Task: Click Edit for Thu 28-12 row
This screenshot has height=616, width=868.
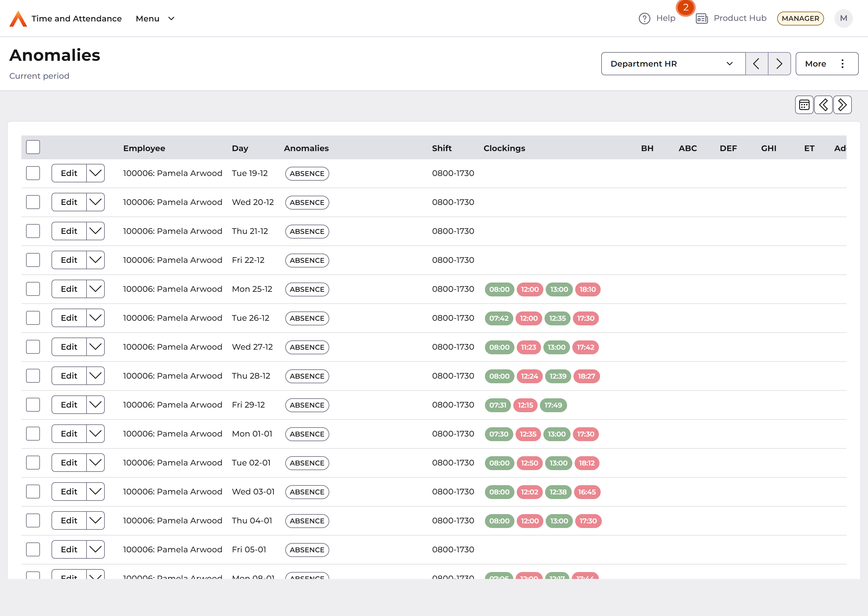Action: tap(69, 376)
